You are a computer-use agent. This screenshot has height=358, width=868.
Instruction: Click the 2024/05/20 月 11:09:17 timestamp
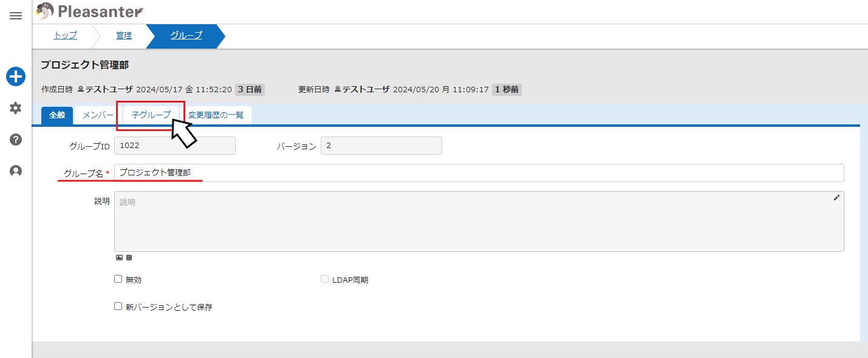coord(441,90)
